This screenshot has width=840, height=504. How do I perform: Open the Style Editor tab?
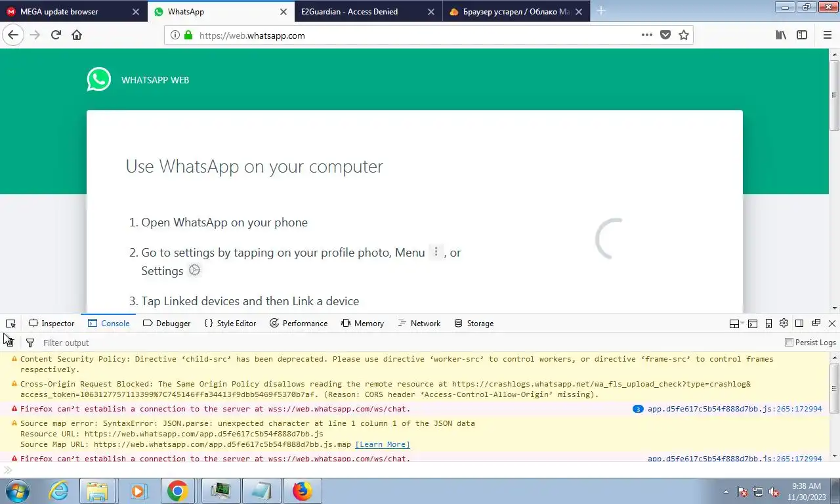tap(230, 324)
